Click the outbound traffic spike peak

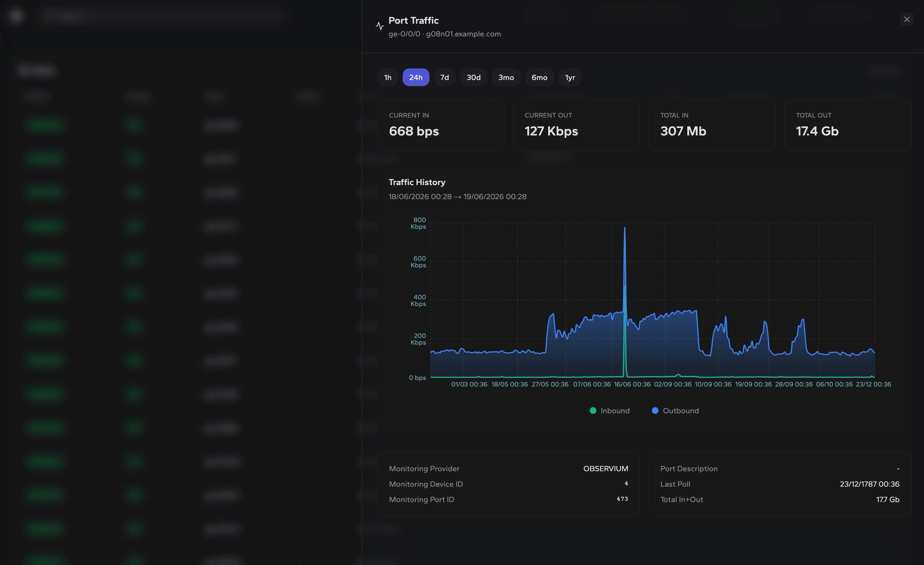624,228
